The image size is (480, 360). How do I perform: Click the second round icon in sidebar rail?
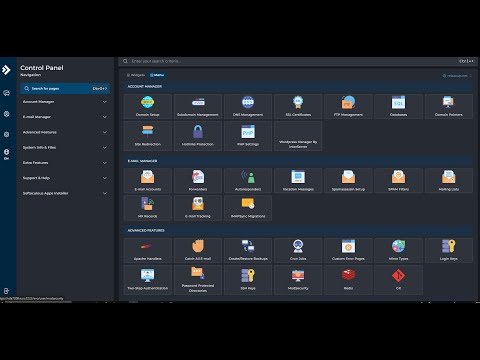click(6, 114)
